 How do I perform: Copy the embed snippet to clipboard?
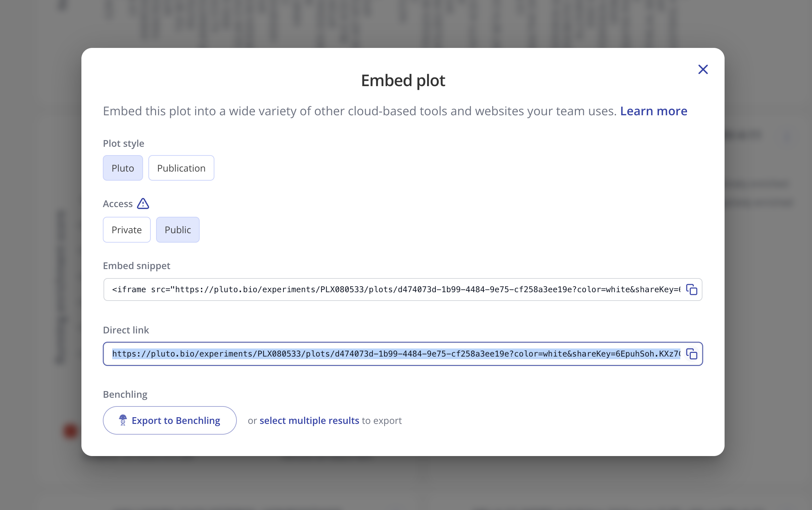click(x=691, y=290)
